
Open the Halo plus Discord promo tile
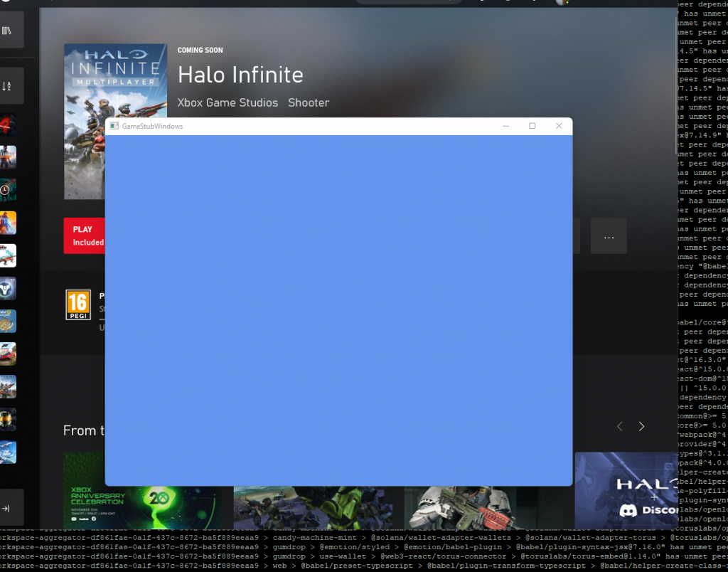pos(626,491)
